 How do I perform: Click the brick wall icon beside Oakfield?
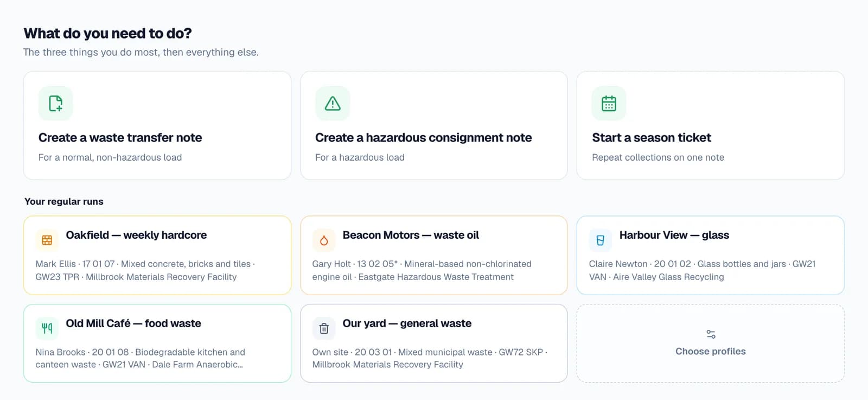point(47,240)
